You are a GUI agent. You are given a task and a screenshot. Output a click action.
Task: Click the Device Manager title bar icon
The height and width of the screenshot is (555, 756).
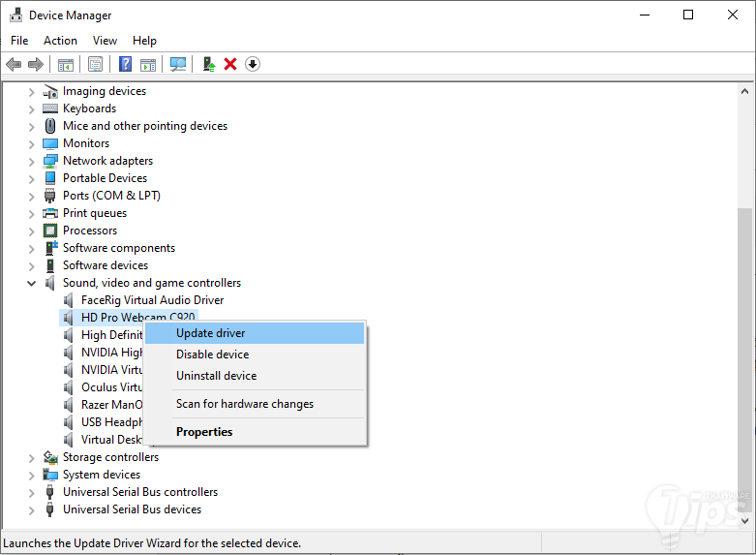pyautogui.click(x=15, y=15)
